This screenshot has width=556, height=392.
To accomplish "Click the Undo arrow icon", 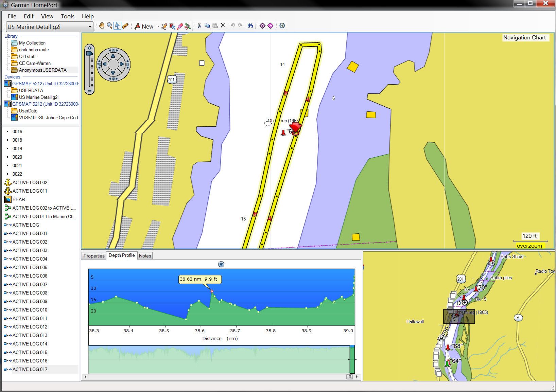I will pyautogui.click(x=233, y=25).
